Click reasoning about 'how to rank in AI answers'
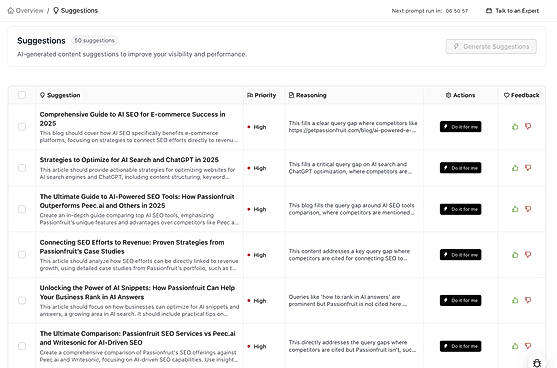The height and width of the screenshot is (368, 557). click(x=348, y=301)
